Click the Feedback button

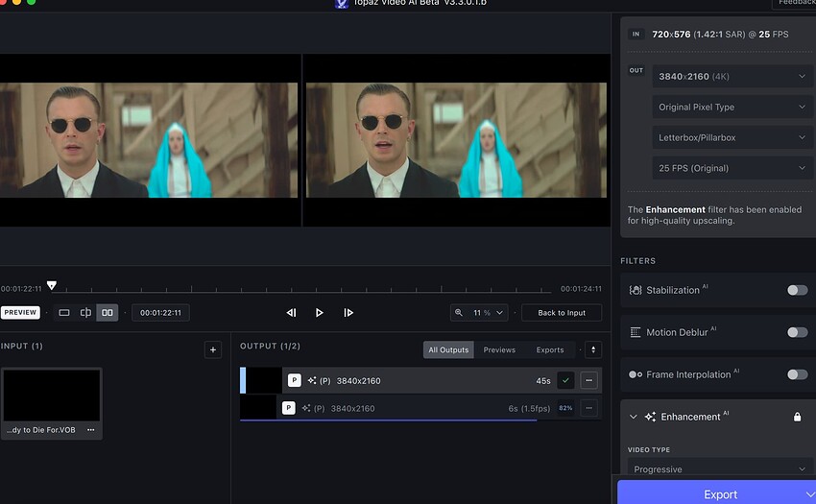(x=795, y=3)
